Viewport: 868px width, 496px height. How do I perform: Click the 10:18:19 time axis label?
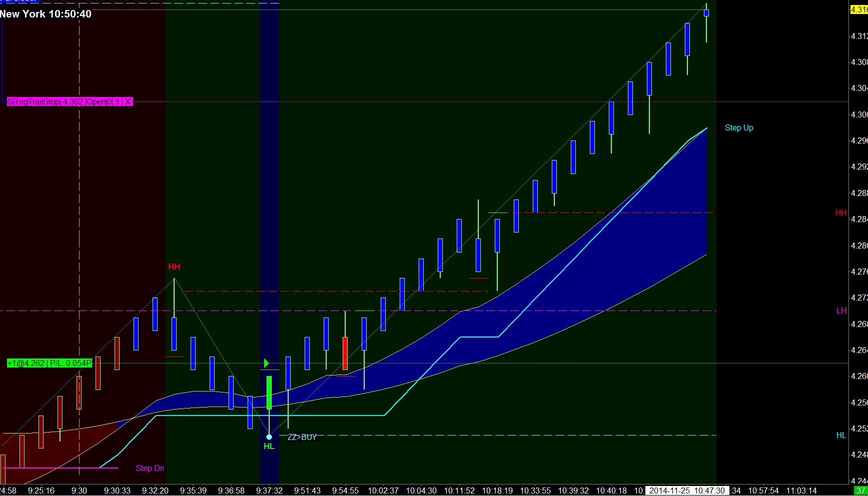point(497,491)
